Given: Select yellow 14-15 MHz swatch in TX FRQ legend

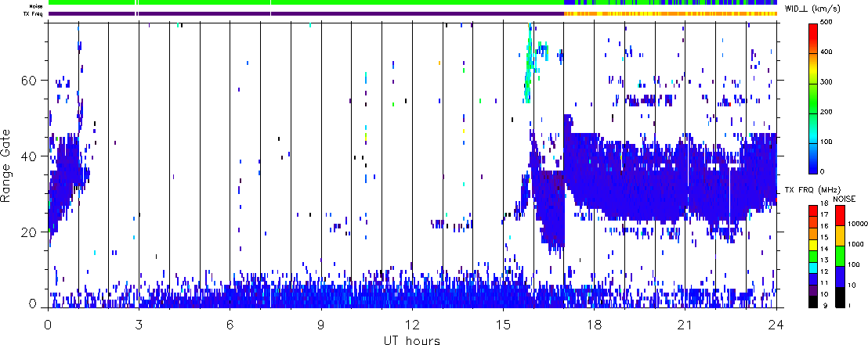Looking at the screenshot, I should point(812,244).
